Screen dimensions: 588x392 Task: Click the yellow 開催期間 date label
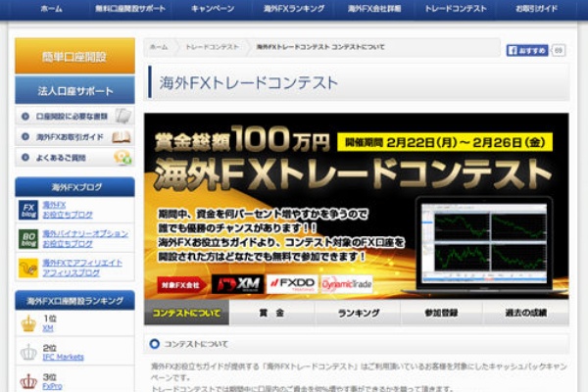coord(445,142)
